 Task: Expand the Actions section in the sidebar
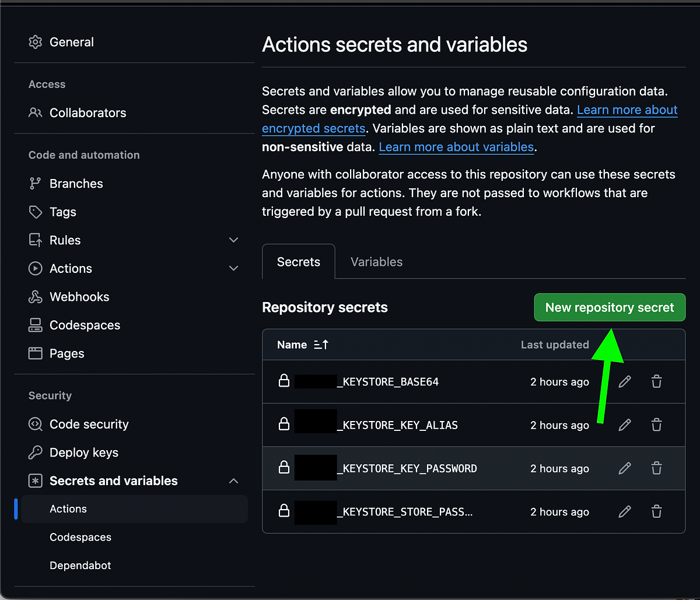[x=233, y=268]
